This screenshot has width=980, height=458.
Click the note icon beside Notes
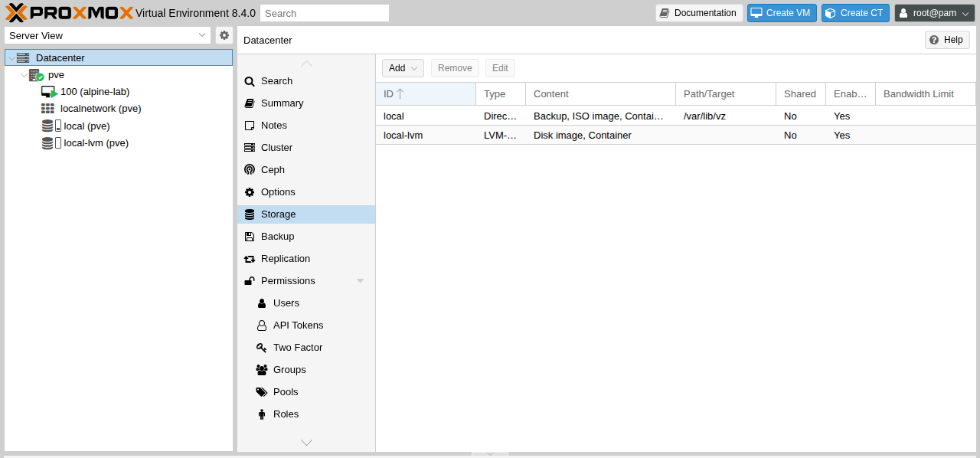[x=249, y=126]
